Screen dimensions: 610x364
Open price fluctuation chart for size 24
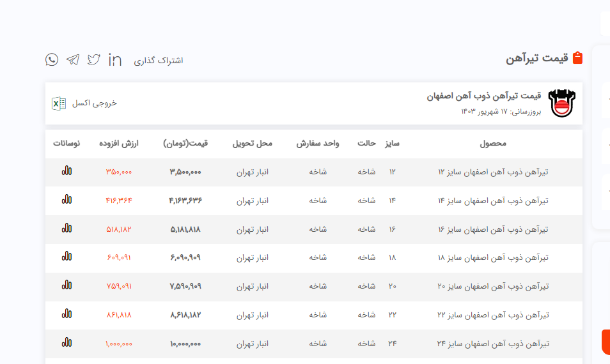66,343
